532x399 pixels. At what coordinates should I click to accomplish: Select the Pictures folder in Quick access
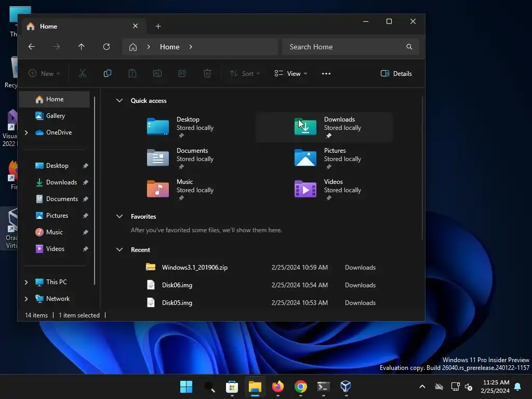[324, 158]
